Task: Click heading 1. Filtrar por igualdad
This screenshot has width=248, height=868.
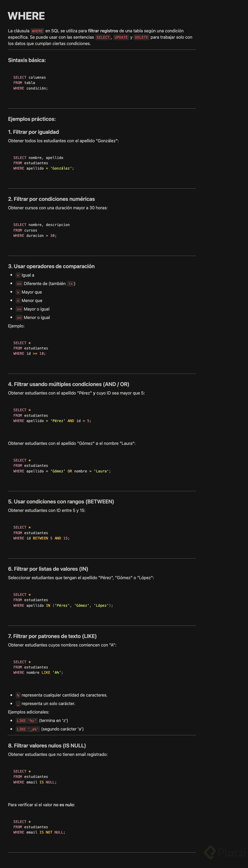Action: 33,132
